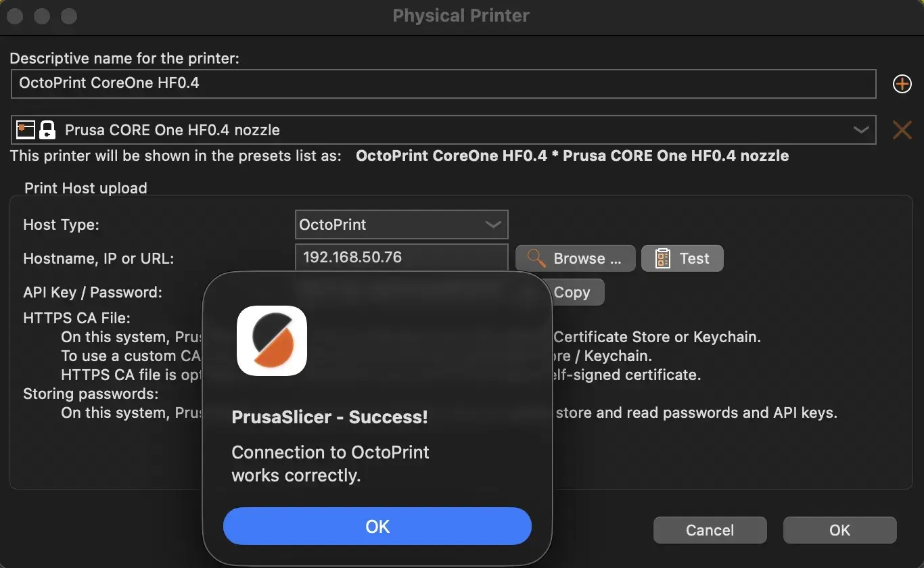Image resolution: width=924 pixels, height=568 pixels.
Task: Click the 'Descriptive name for the printer:' label
Action: (x=124, y=59)
